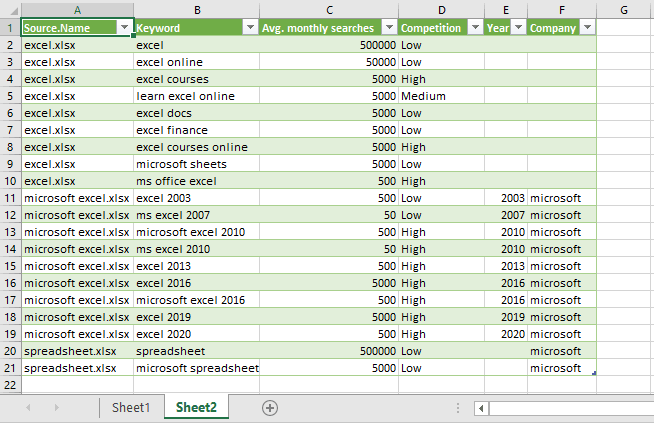Screen dimensions: 654x423
Task: Click the 'excel 2003' keyword cell
Action: point(196,198)
